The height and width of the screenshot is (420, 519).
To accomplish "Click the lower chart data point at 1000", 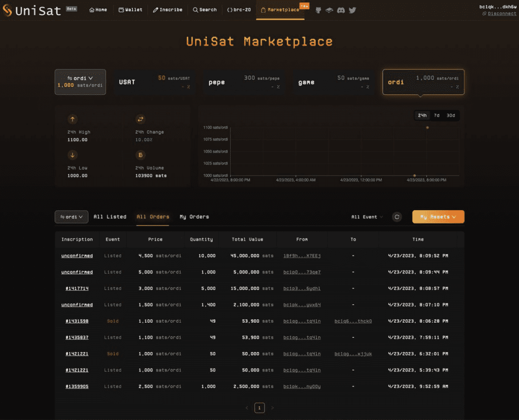I will click(x=415, y=175).
